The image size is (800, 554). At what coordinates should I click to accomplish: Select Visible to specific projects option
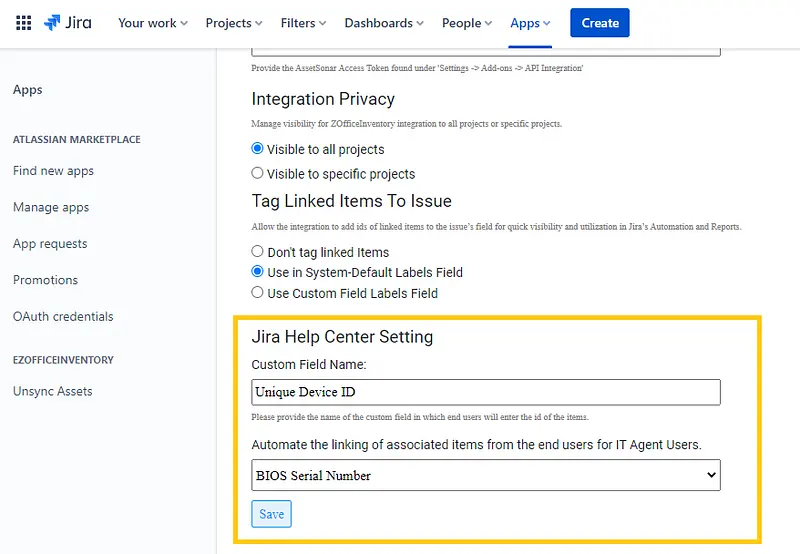click(x=257, y=173)
